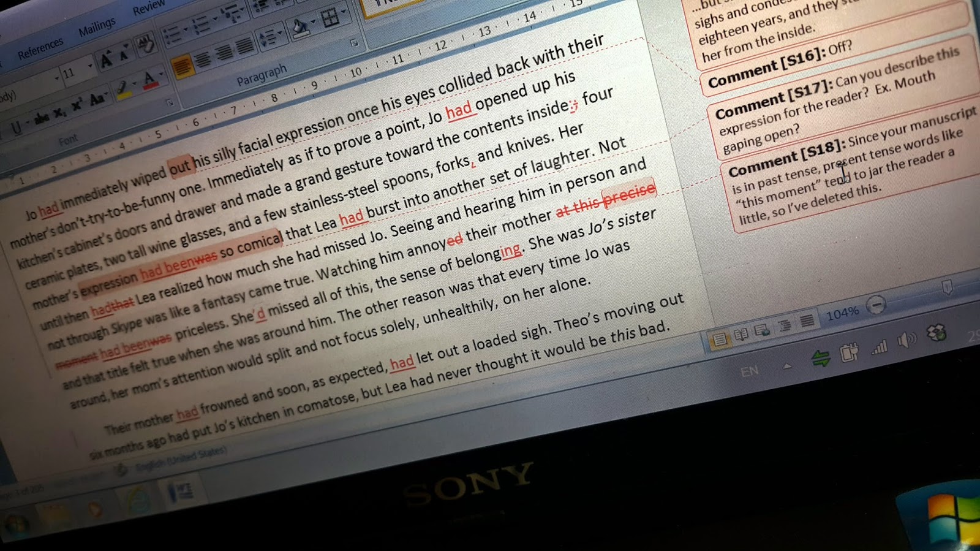Switch to Draft view
Screen dimensions: 980x551
[808, 320]
